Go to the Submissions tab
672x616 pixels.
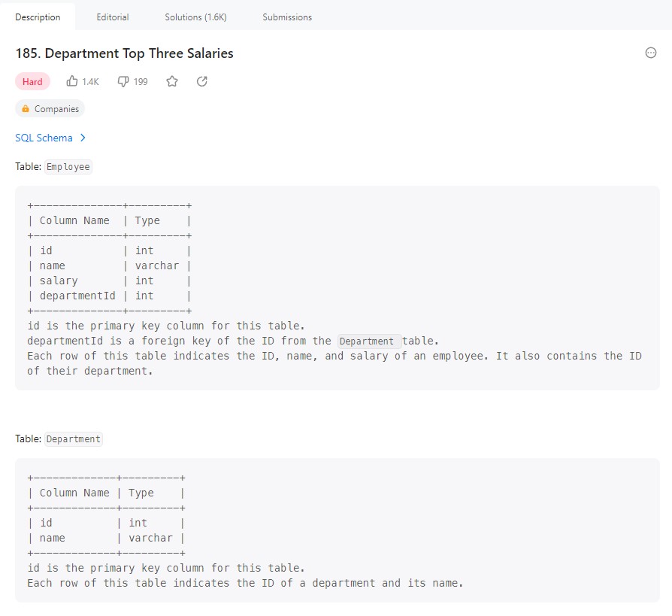[x=287, y=17]
